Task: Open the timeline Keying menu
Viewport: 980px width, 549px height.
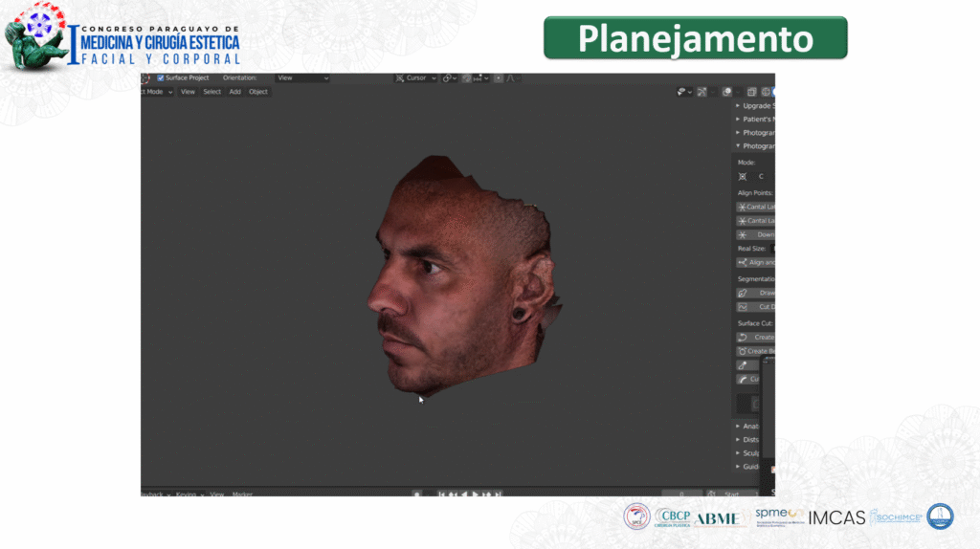Action: [189, 494]
